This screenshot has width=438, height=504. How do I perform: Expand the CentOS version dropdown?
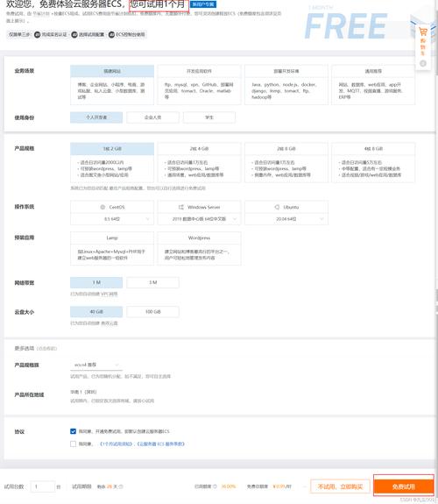(112, 219)
